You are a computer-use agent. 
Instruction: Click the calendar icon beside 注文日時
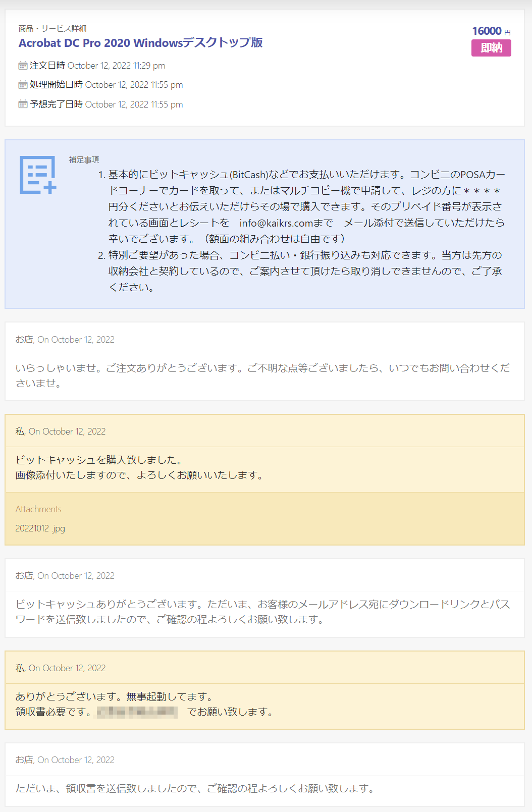(23, 66)
